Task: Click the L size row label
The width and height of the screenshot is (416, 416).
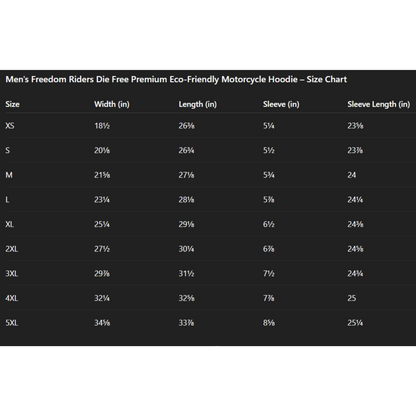Action: click(x=7, y=200)
